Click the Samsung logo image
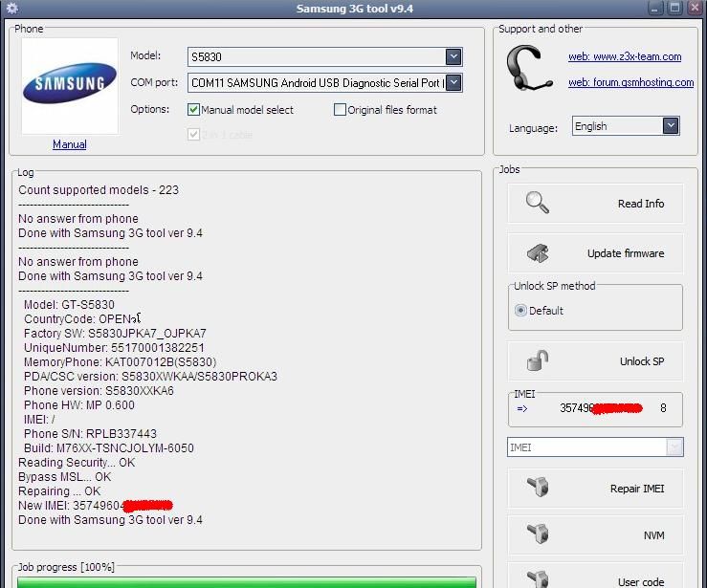This screenshot has height=588, width=707. coord(70,84)
